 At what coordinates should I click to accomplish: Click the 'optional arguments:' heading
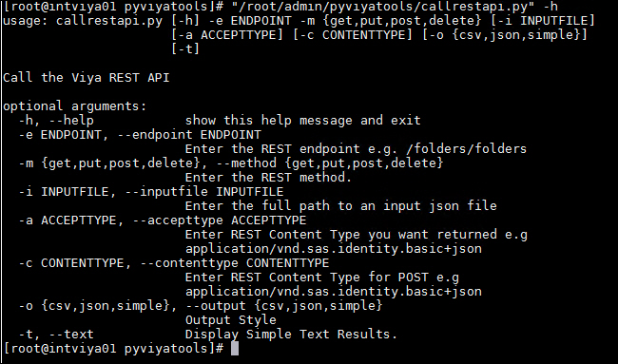click(x=75, y=106)
